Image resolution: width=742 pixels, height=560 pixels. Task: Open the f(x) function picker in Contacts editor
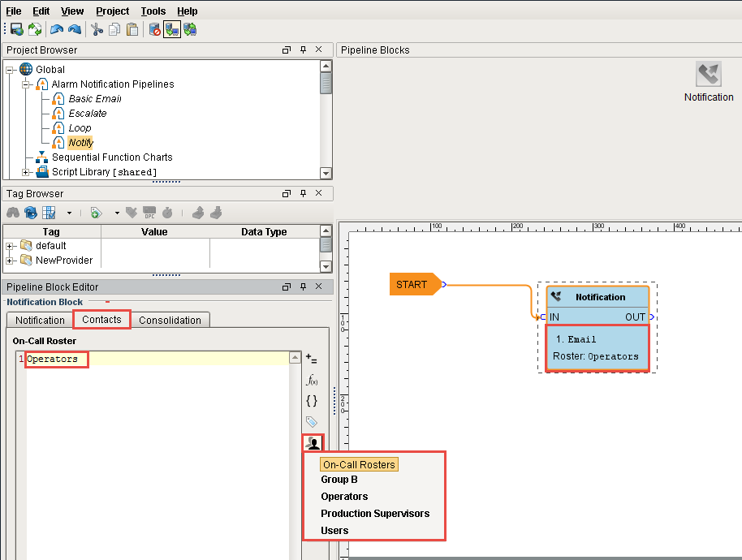(313, 380)
